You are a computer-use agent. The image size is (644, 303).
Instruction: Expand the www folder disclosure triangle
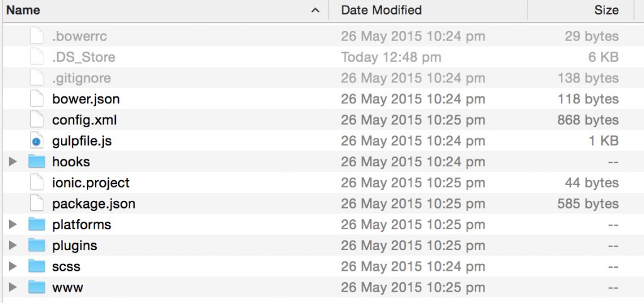12,287
